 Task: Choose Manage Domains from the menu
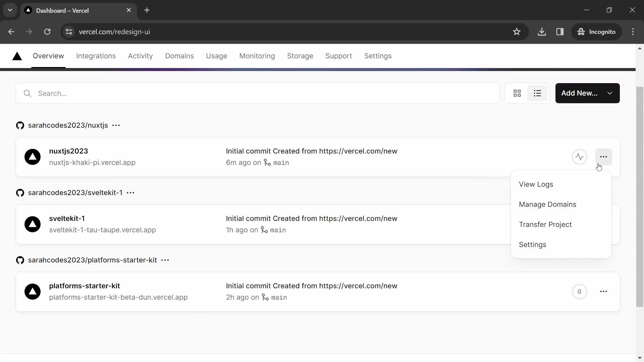click(561, 204)
